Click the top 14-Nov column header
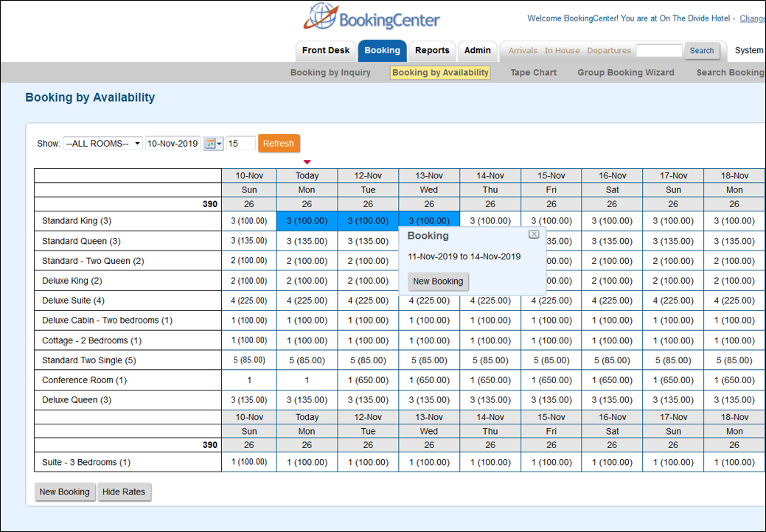This screenshot has height=532, width=766. (490, 175)
